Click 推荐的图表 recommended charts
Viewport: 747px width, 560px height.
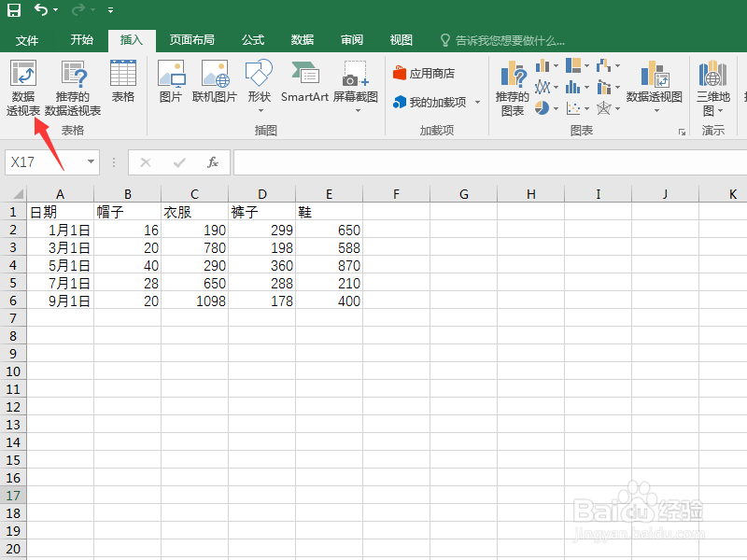pos(513,89)
